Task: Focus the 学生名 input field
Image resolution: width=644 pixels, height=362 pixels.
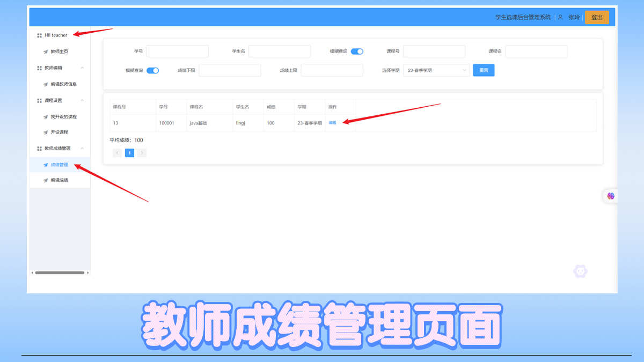Action: [280, 51]
